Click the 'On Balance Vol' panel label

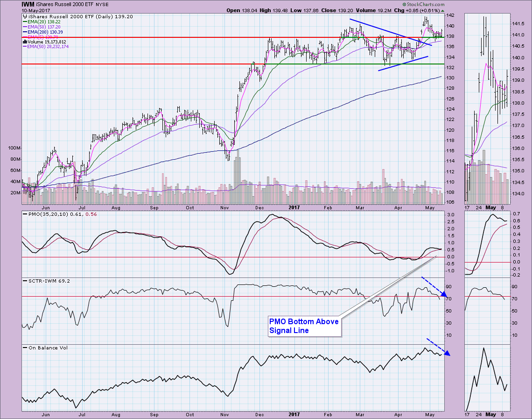[48, 348]
